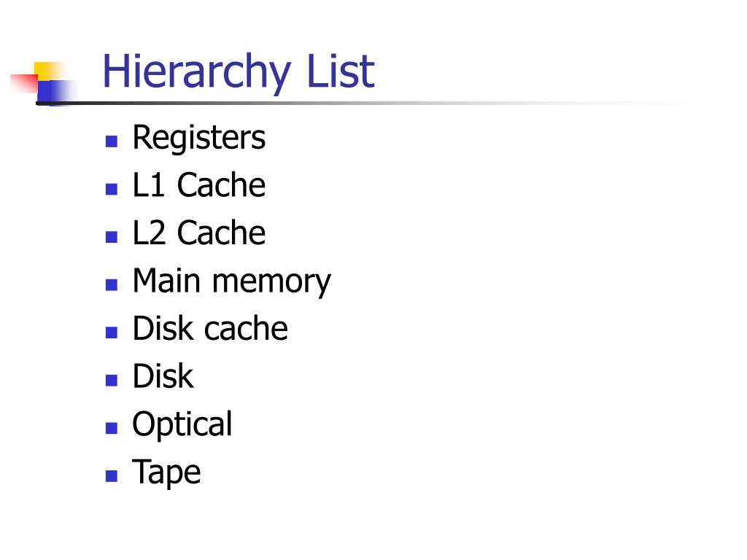
Task: Select the "Main memory" list text
Action: click(231, 281)
